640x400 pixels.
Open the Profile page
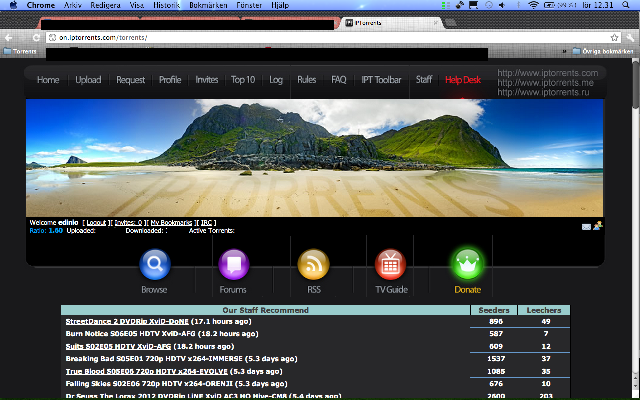pos(170,80)
